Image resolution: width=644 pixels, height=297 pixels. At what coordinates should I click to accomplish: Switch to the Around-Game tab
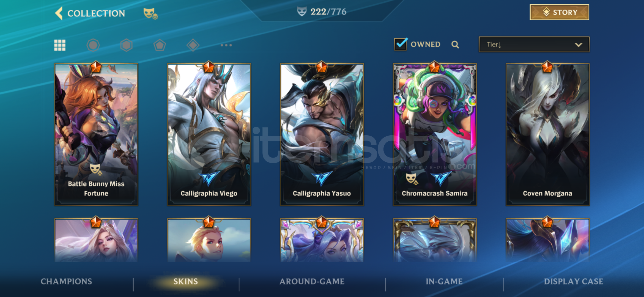(312, 281)
